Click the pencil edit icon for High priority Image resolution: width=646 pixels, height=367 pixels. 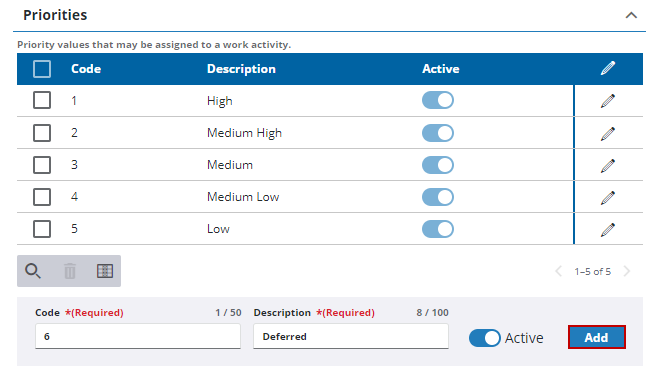608,101
